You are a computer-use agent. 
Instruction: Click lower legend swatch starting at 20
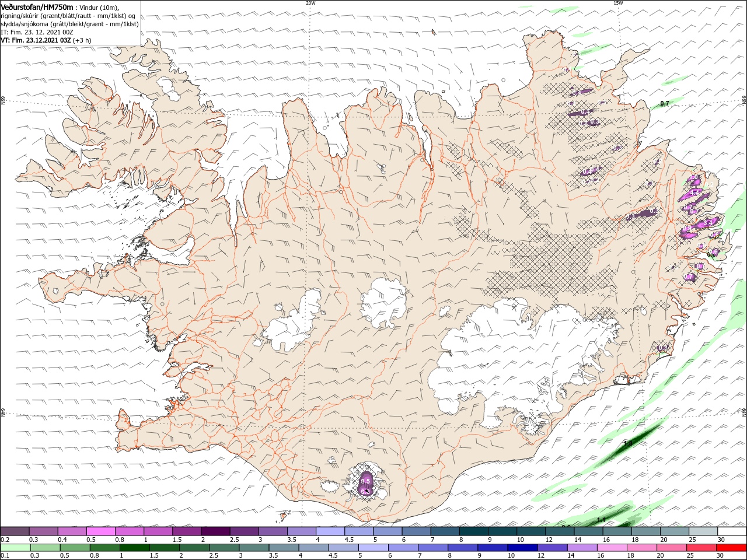tap(671, 548)
